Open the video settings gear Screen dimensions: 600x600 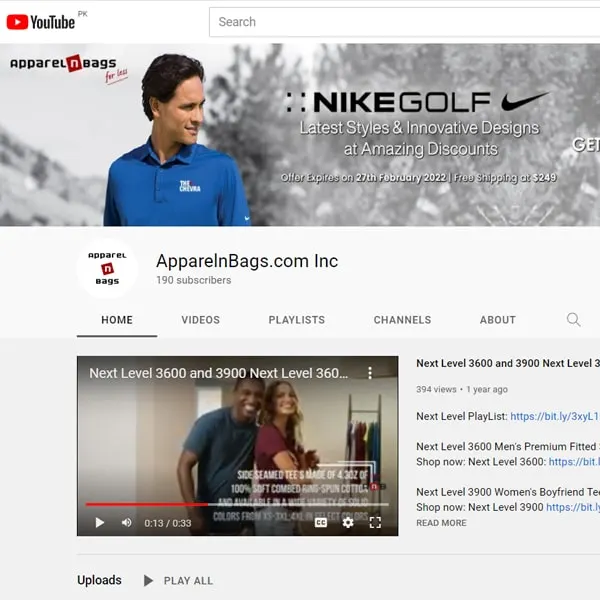click(x=348, y=522)
